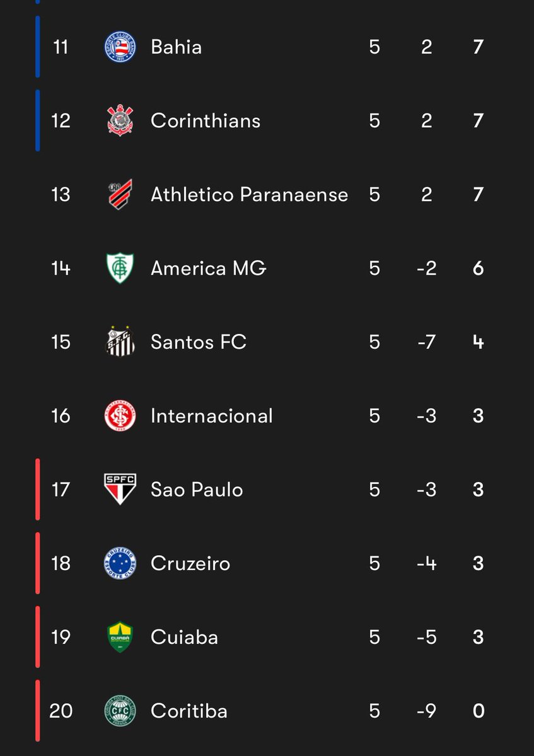The height and width of the screenshot is (756, 534).
Task: Open the Santos FC team name
Action: click(199, 342)
